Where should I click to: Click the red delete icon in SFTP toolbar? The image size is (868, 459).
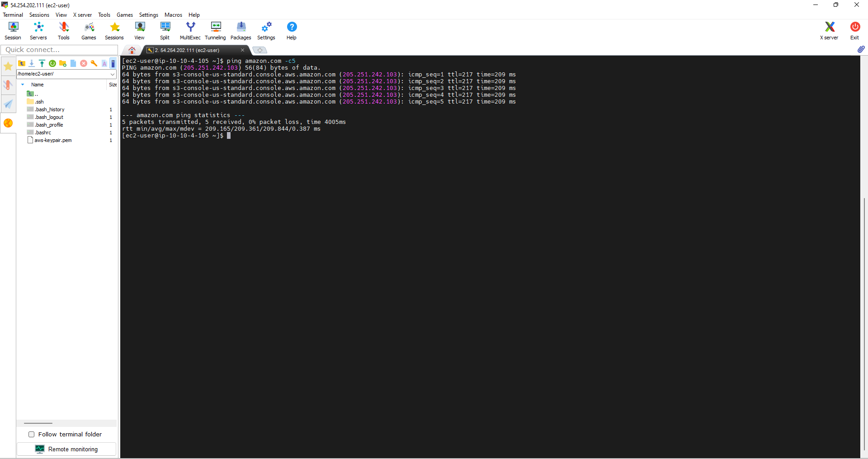[x=84, y=63]
